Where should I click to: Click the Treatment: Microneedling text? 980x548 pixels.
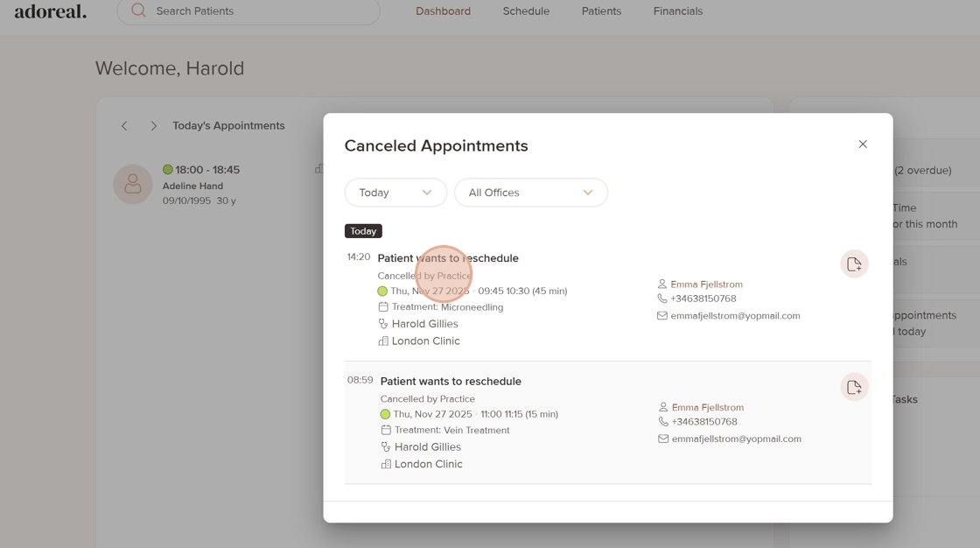click(x=447, y=307)
